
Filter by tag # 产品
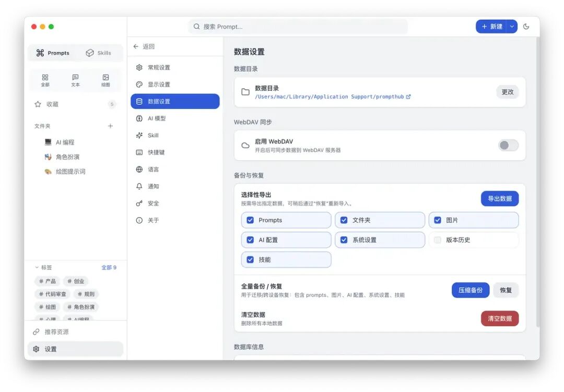(x=47, y=281)
